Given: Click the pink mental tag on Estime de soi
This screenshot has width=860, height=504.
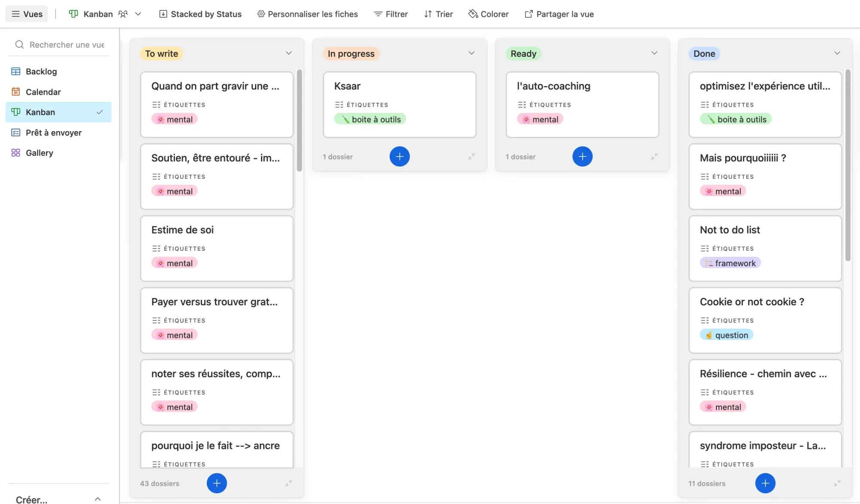Looking at the screenshot, I should (175, 263).
